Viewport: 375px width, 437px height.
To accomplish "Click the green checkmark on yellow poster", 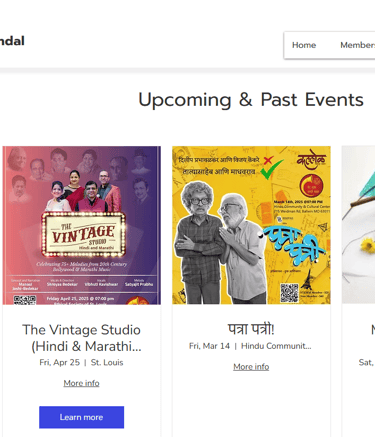I will 271,170.
